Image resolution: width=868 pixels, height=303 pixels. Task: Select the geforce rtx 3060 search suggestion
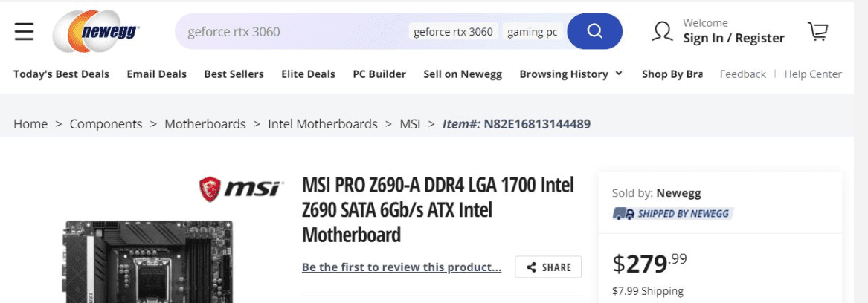pos(453,31)
